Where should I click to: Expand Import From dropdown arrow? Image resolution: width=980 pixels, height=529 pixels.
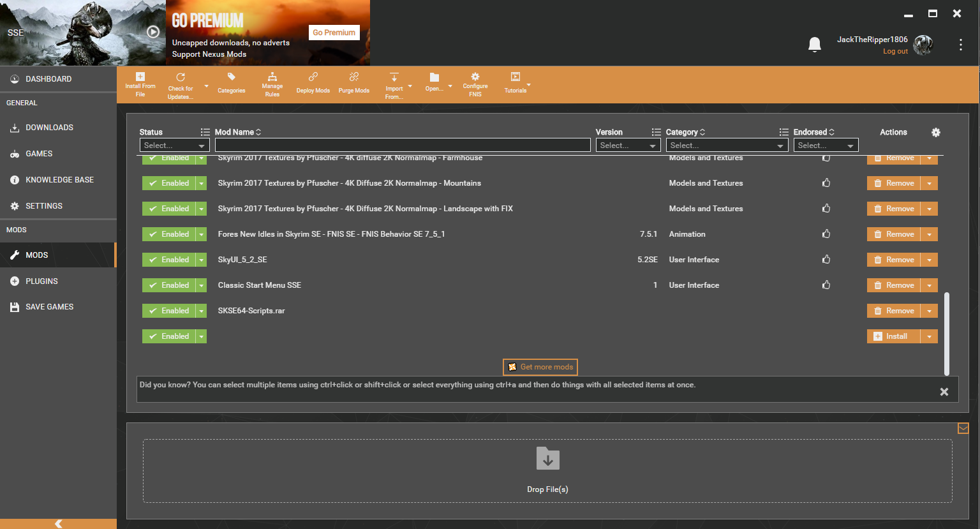(x=410, y=86)
